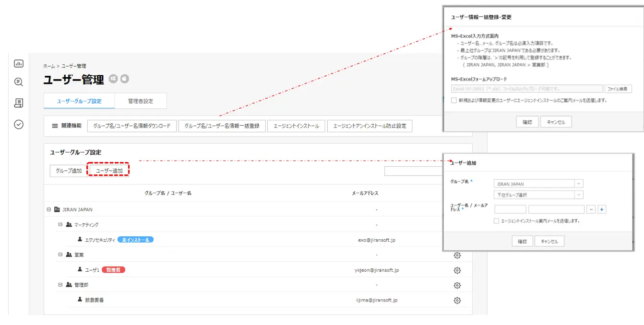Viewport: 644px width, 325px height.
Task: Select the 飯島愛香 user name
Action: 95,300
